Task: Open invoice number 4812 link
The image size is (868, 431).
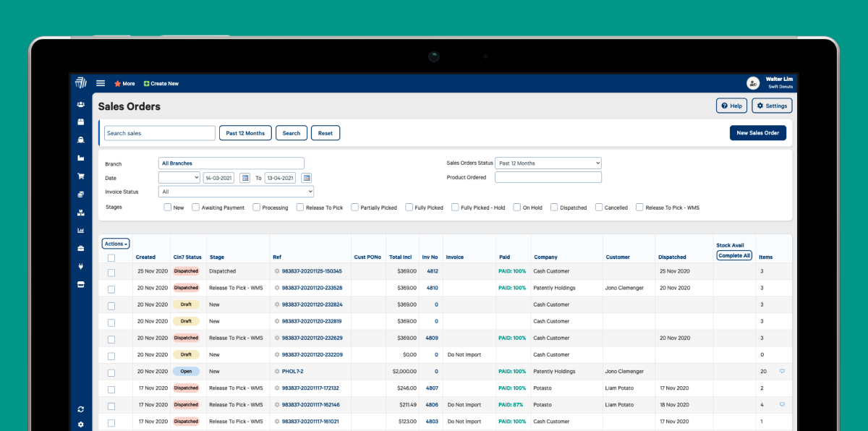Action: click(x=432, y=271)
